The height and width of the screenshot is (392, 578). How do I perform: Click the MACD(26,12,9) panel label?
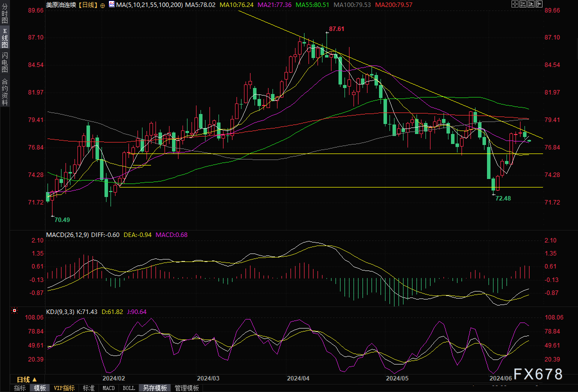point(67,234)
